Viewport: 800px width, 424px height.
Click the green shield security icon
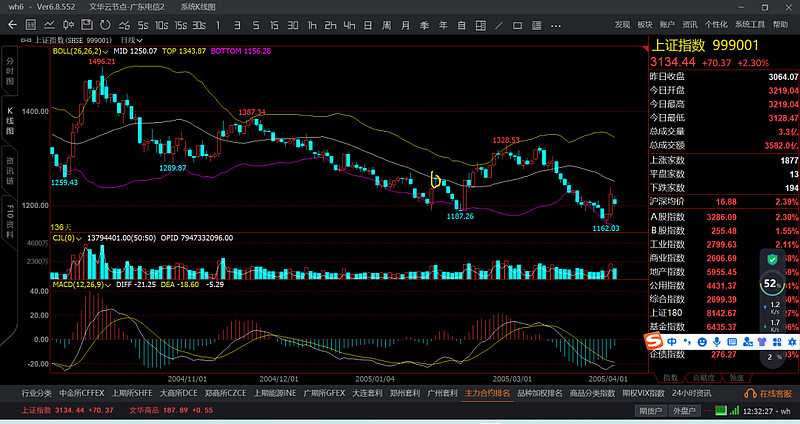pyautogui.click(x=772, y=260)
